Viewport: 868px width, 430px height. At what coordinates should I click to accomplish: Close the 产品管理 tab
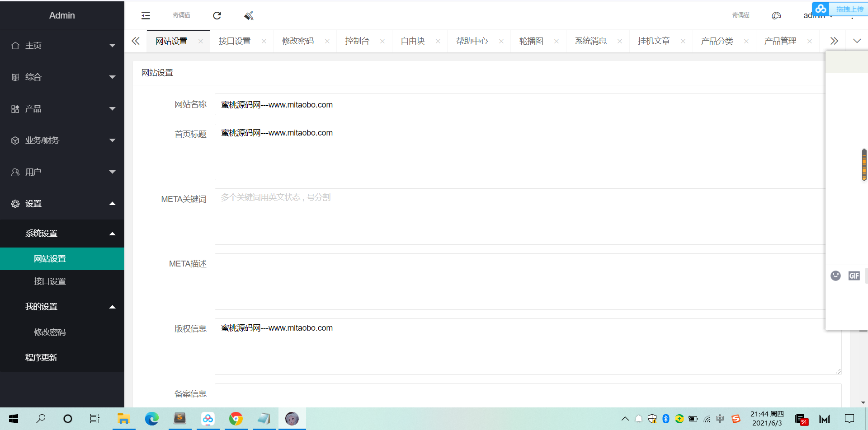(x=810, y=41)
